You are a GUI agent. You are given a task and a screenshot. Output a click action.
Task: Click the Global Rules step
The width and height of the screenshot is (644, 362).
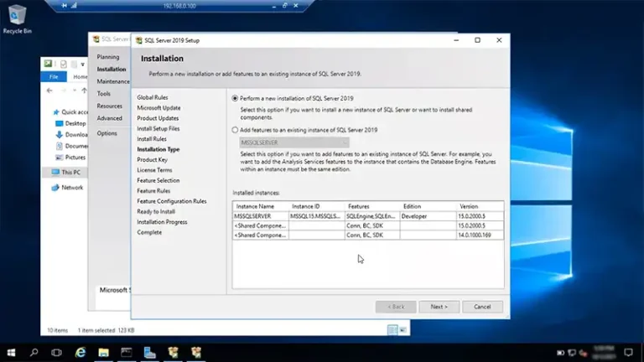pyautogui.click(x=153, y=98)
